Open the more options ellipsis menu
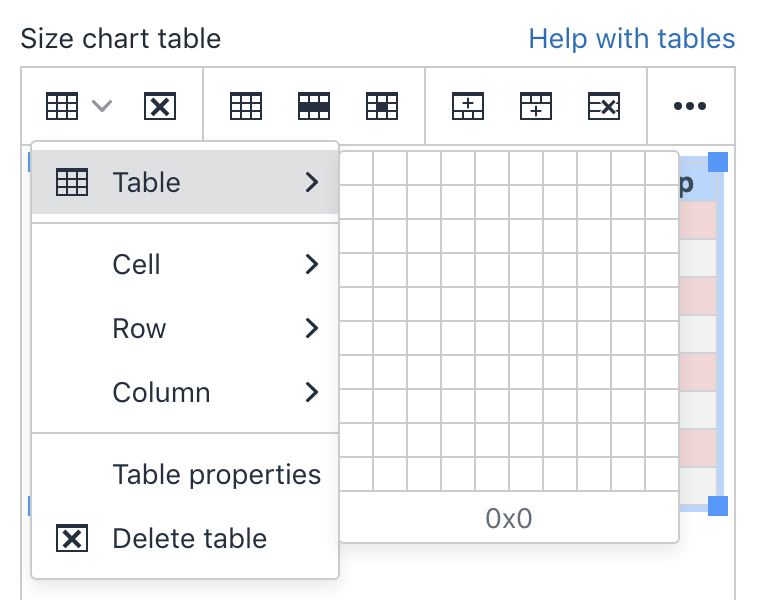 click(690, 105)
